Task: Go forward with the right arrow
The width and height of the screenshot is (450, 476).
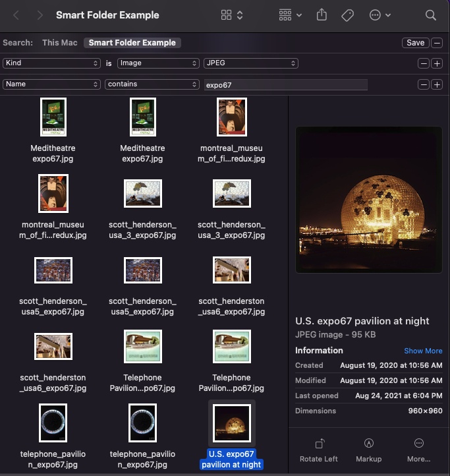Action: 40,15
